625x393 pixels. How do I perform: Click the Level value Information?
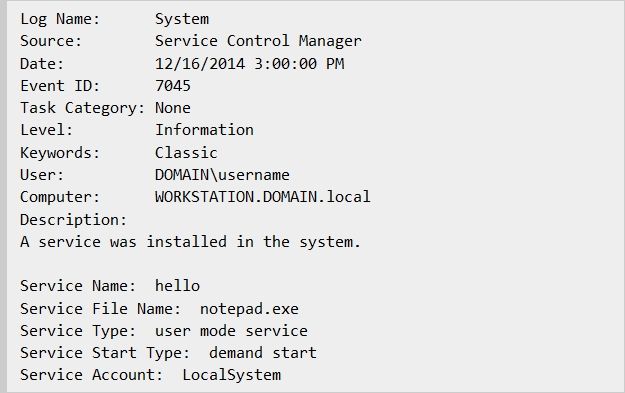(204, 130)
